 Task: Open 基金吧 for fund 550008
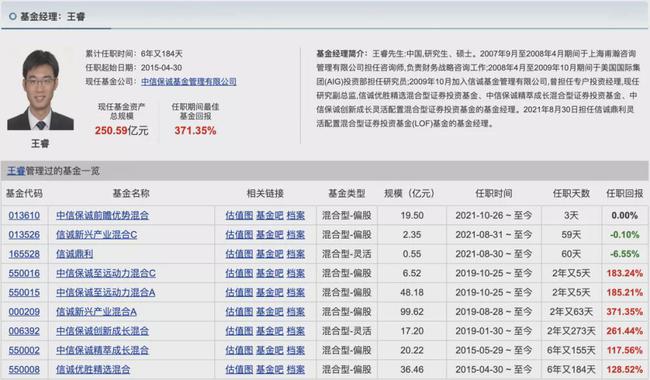270,370
